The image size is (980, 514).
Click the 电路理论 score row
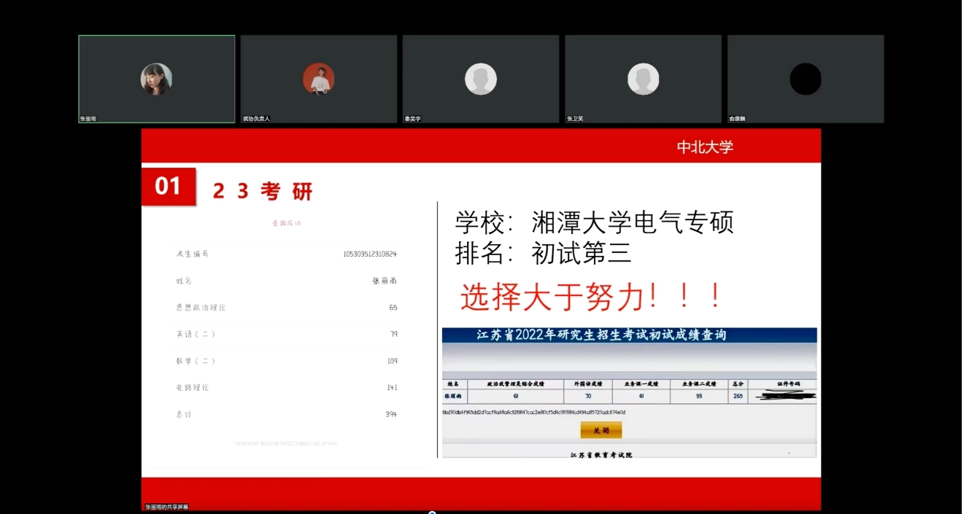click(286, 387)
